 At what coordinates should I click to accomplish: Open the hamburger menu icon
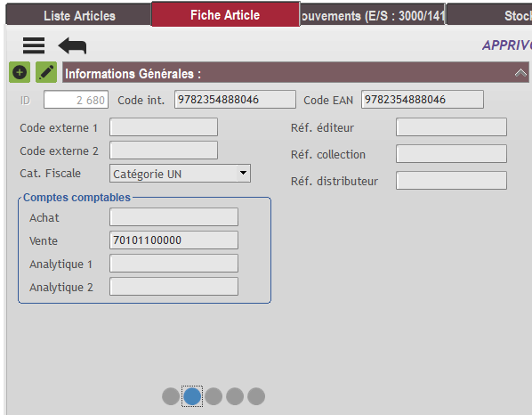[34, 45]
